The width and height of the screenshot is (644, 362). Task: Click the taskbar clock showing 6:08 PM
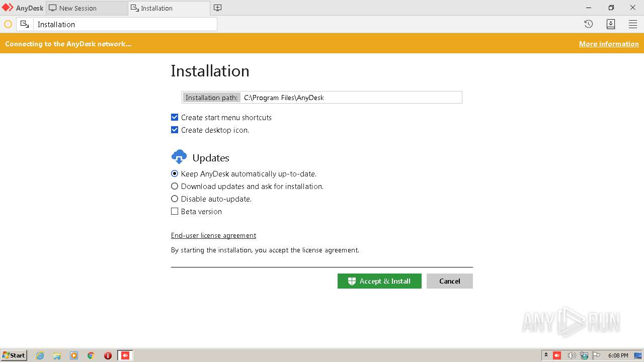pos(618,355)
